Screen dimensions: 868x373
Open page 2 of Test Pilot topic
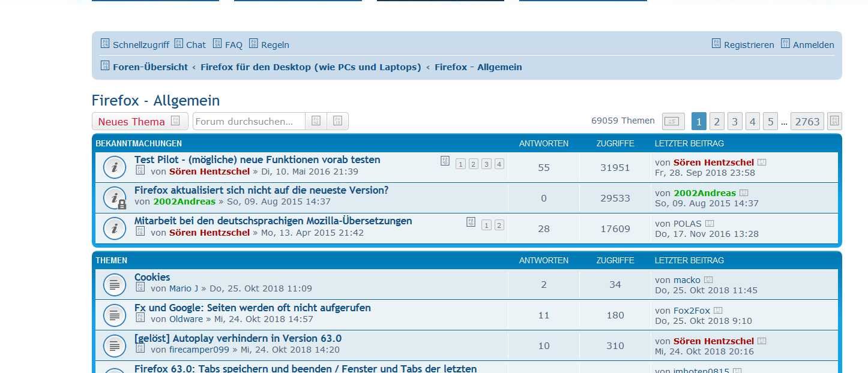click(x=474, y=164)
